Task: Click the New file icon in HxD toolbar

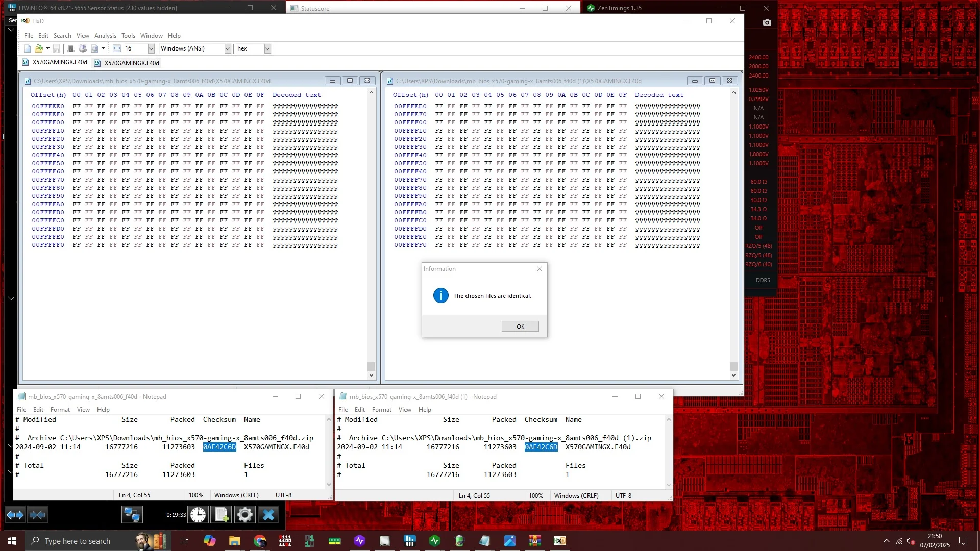Action: (28, 48)
